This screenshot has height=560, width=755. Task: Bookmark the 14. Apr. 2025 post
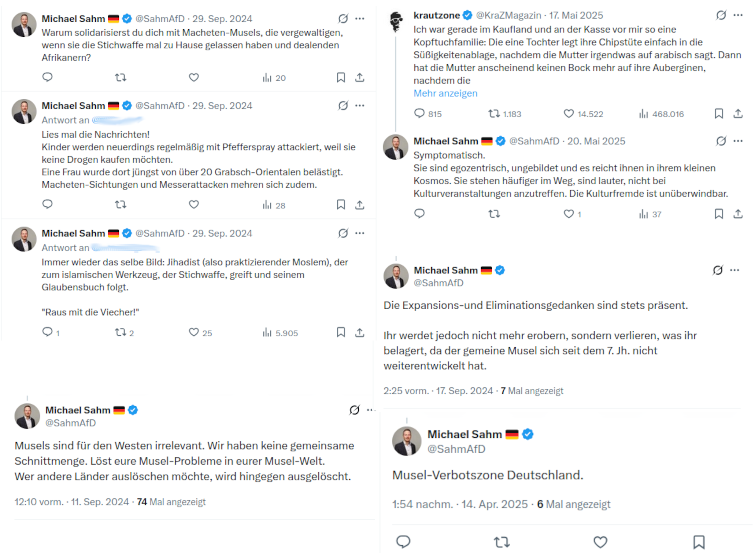[x=699, y=542]
